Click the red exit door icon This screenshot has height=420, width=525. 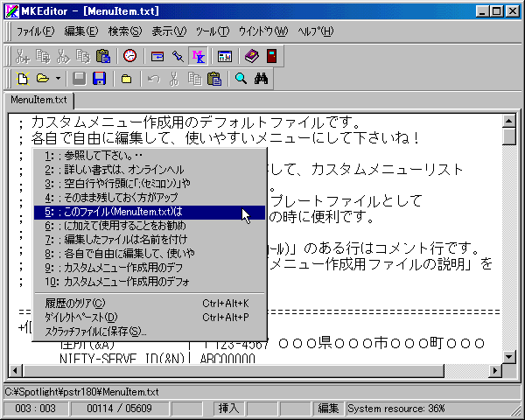coord(271,56)
